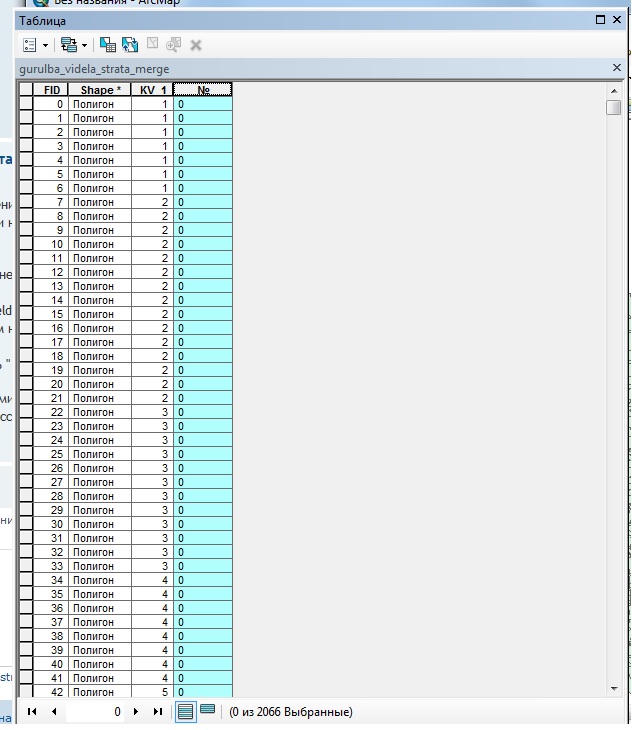Select the row with FID 0
632x730 pixels.
[x=26, y=104]
